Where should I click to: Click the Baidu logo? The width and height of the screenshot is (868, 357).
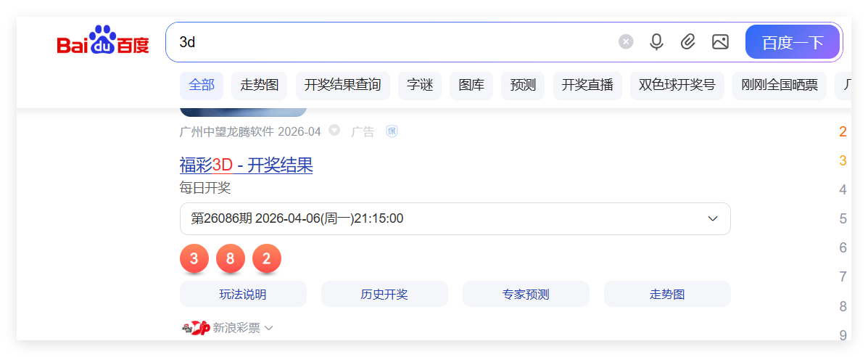pyautogui.click(x=103, y=42)
